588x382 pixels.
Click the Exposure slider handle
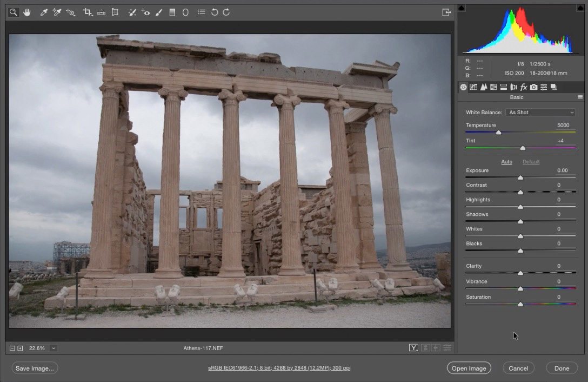tap(520, 177)
